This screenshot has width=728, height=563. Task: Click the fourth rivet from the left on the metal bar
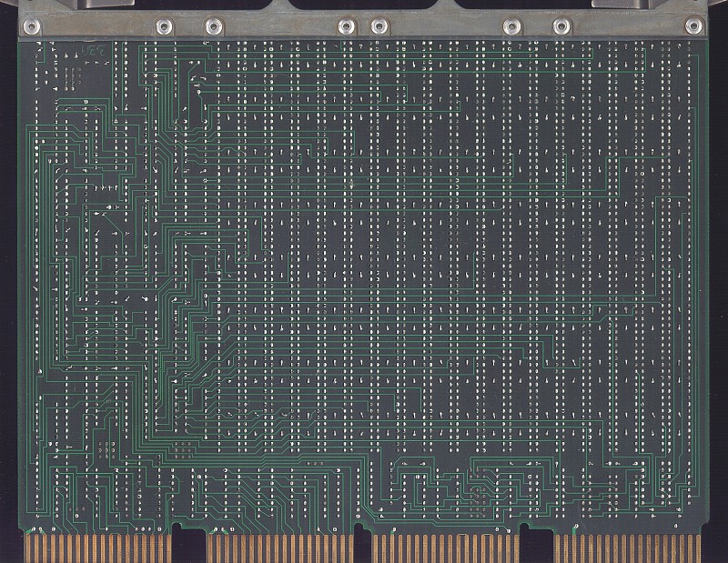pos(346,26)
